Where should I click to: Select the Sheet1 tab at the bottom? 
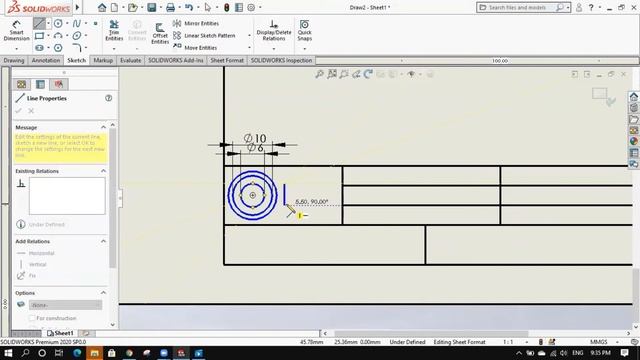[x=60, y=333]
